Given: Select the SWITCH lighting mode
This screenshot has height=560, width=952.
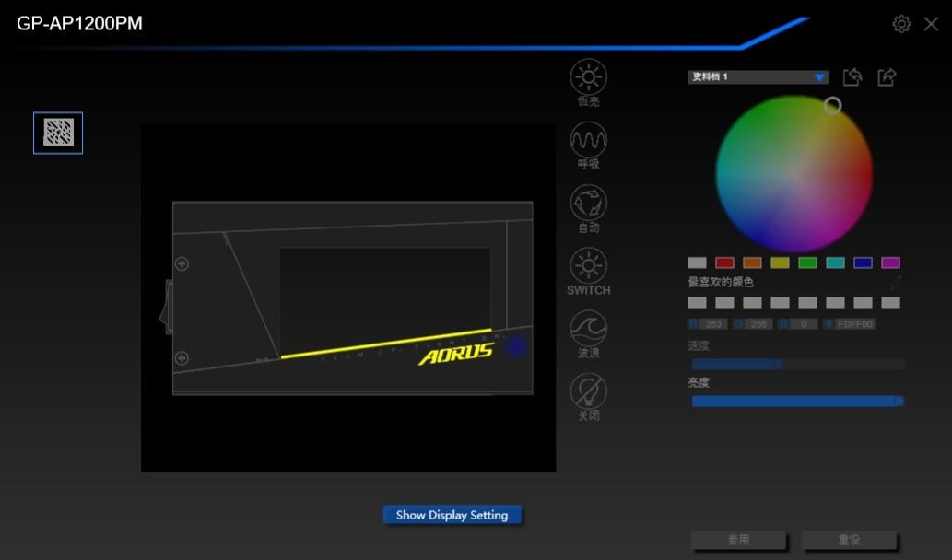Looking at the screenshot, I should pyautogui.click(x=588, y=266).
